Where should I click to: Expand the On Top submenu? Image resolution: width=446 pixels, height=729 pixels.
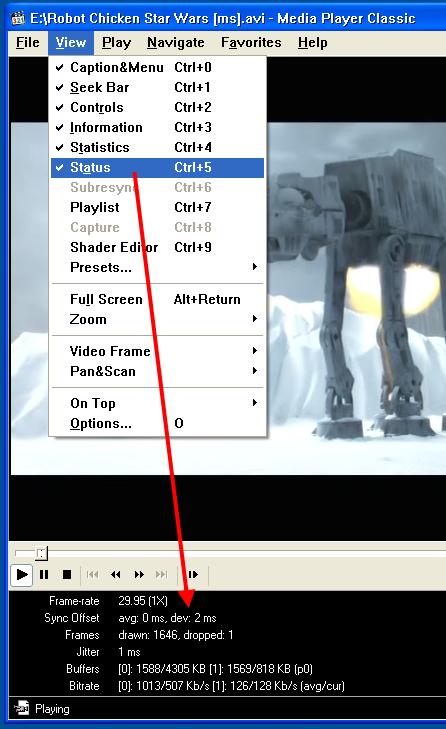157,403
